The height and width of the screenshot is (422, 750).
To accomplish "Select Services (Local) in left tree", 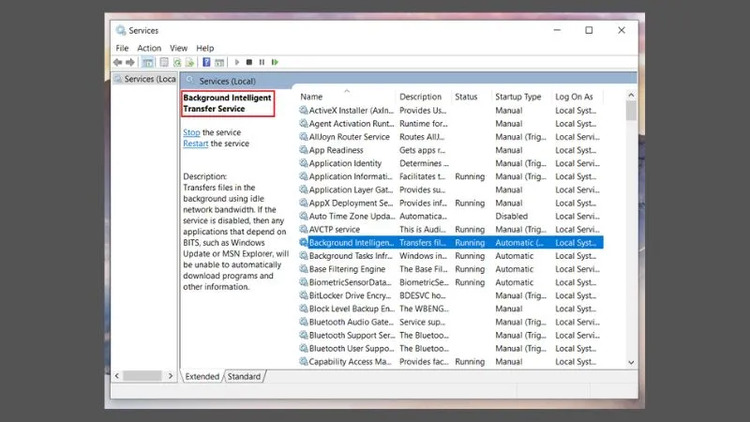I will [146, 79].
